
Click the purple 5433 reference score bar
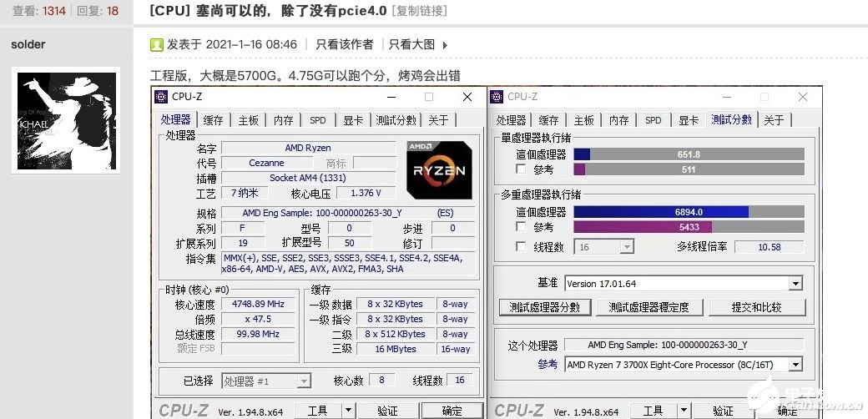coord(689,227)
